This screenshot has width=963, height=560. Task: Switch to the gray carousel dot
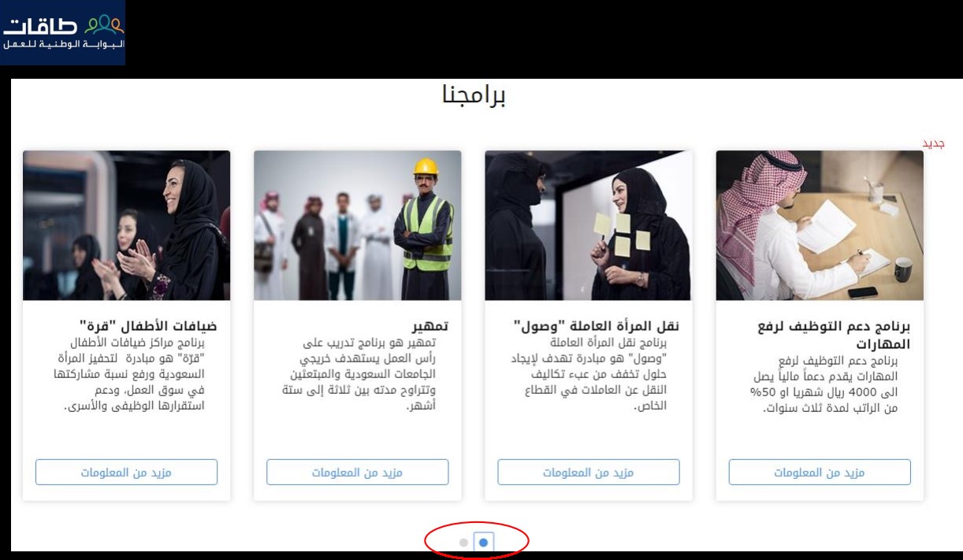(x=463, y=542)
